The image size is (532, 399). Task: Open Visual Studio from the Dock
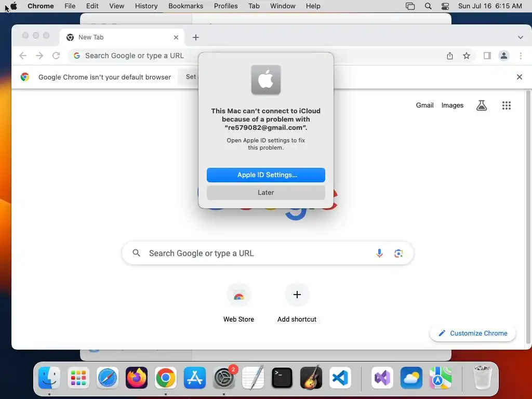[x=382, y=378]
